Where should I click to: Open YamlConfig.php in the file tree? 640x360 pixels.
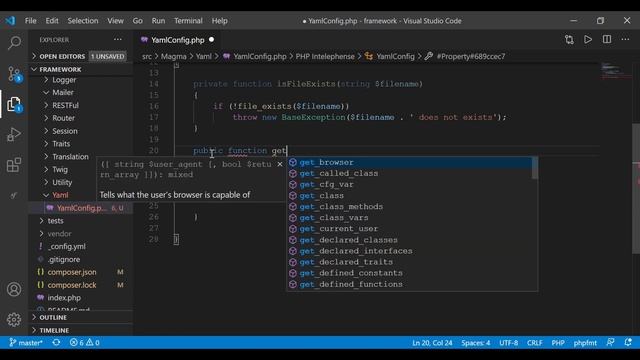pyautogui.click(x=81, y=208)
